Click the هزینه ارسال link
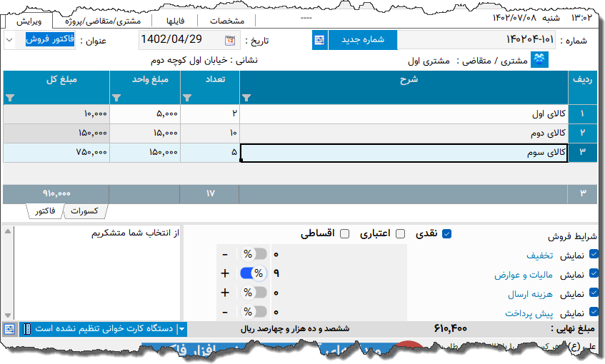 [x=530, y=294]
